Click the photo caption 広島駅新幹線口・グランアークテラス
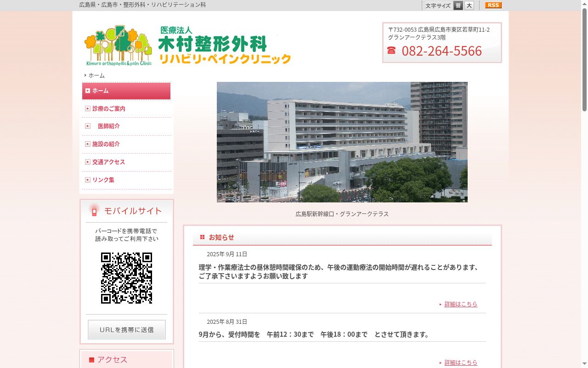The image size is (588, 368). (x=342, y=214)
